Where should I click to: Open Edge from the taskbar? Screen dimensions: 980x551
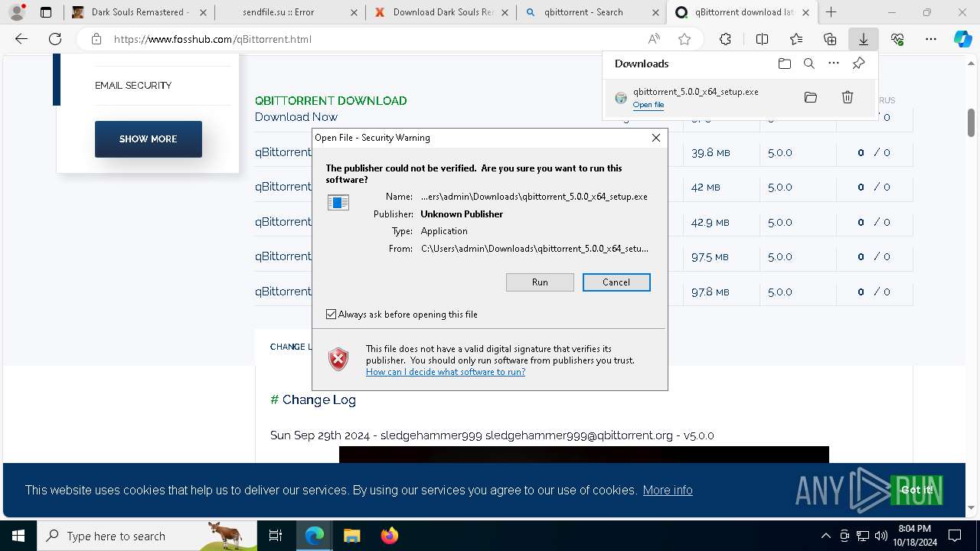315,536
